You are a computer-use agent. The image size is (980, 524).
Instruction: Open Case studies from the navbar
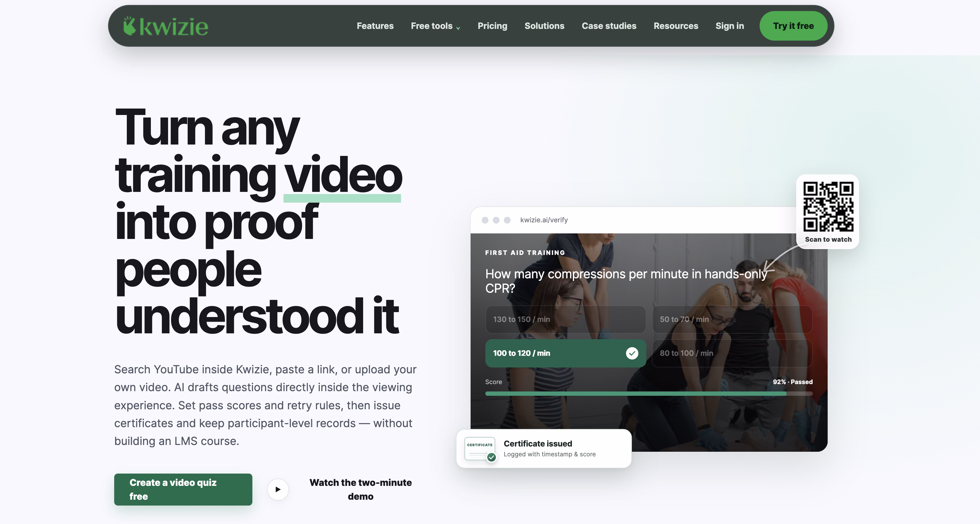[609, 26]
